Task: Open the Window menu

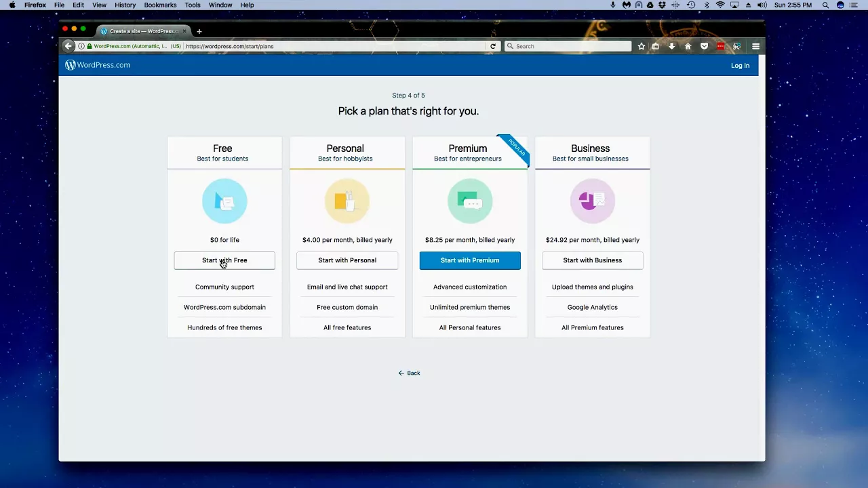Action: [220, 5]
